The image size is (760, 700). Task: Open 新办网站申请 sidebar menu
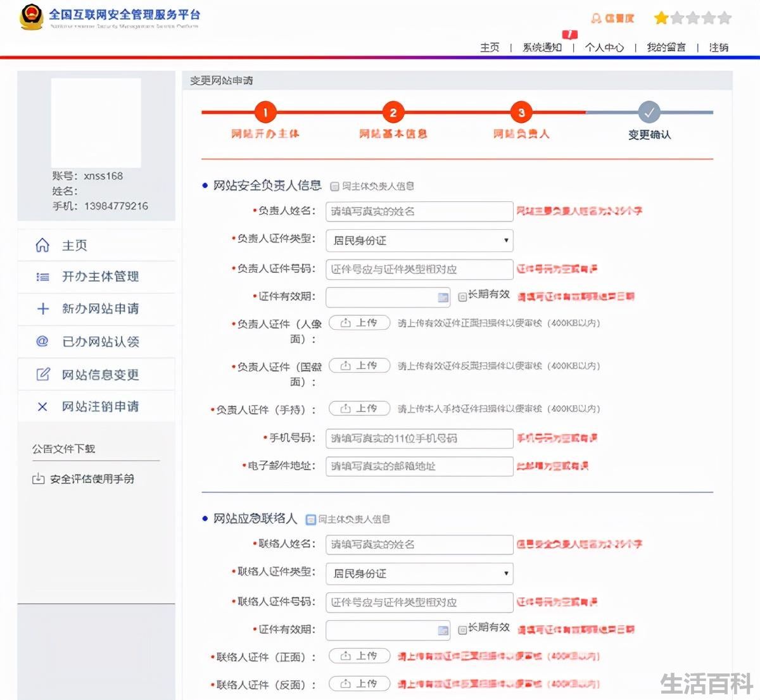point(96,309)
